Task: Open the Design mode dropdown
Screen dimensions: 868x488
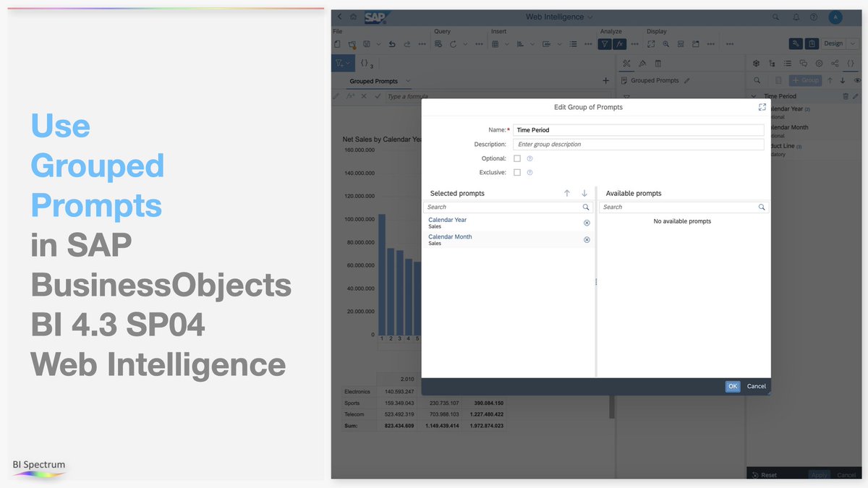Action: pyautogui.click(x=853, y=43)
